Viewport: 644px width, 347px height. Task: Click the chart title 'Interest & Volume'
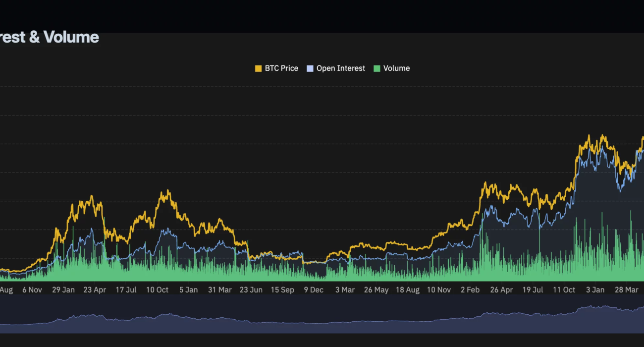(x=50, y=37)
